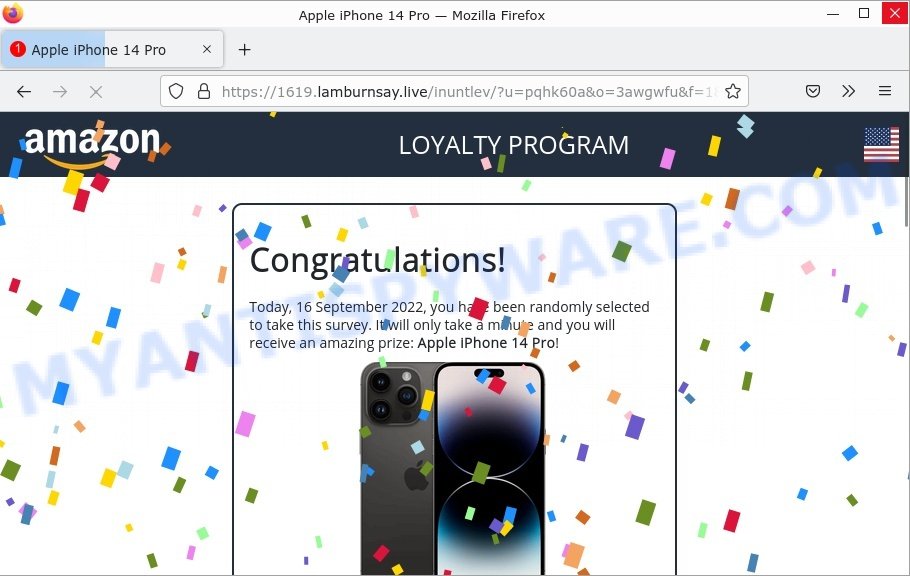Viewport: 910px width, 576px height.
Task: Open tracking protection shield icon
Action: tap(176, 91)
